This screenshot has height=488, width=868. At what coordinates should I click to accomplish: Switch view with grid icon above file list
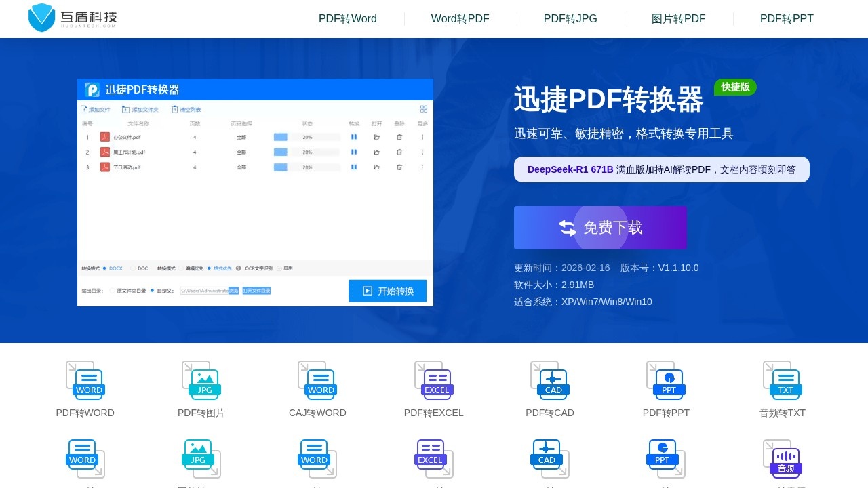pos(424,108)
